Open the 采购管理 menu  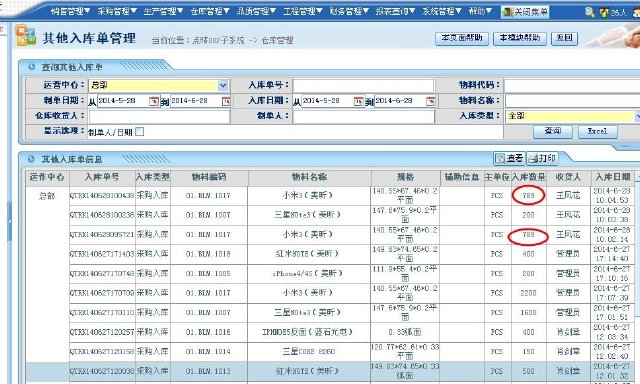(117, 11)
